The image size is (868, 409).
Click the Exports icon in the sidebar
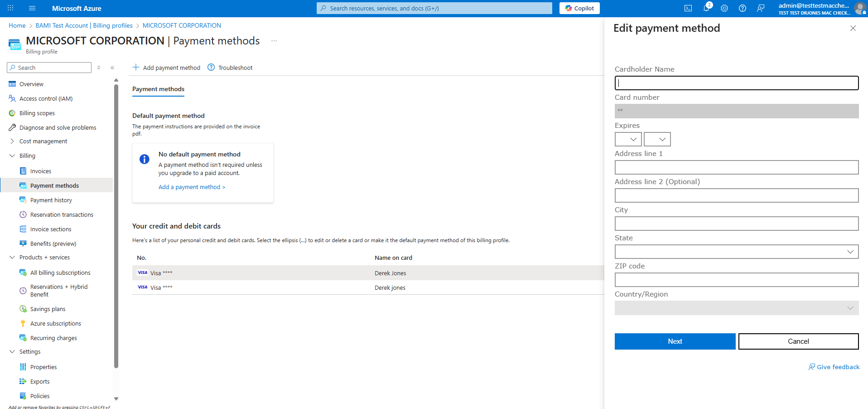[23, 381]
